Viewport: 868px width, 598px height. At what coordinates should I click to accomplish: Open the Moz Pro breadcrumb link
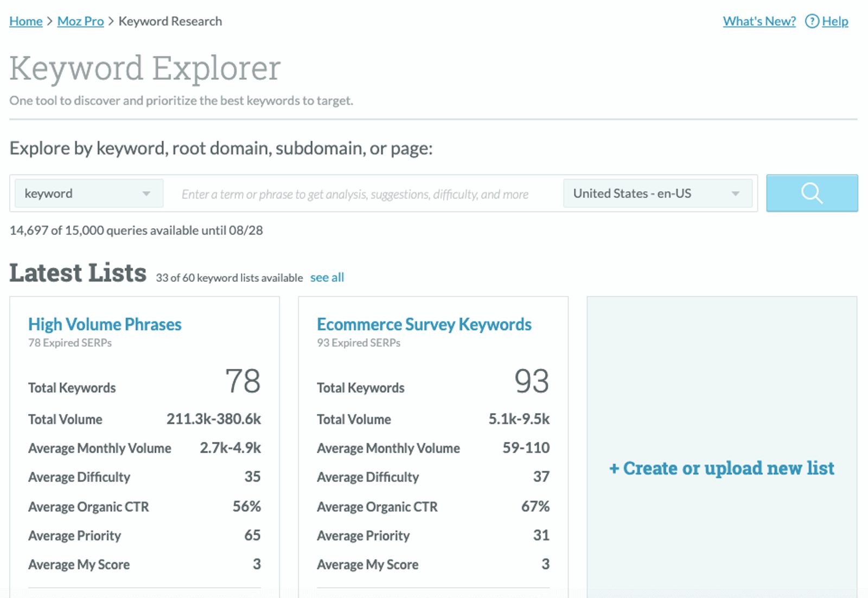80,21
